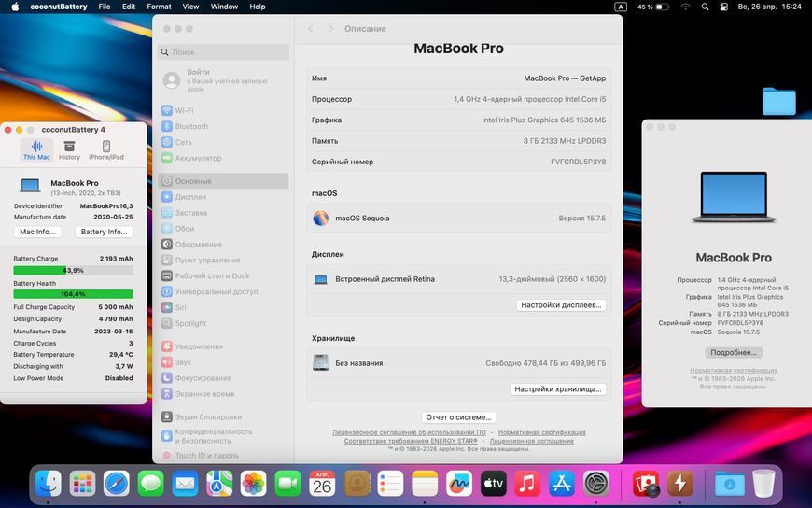Go forward with the right chevron in Settings
Image resolution: width=812 pixels, height=508 pixels.
330,29
